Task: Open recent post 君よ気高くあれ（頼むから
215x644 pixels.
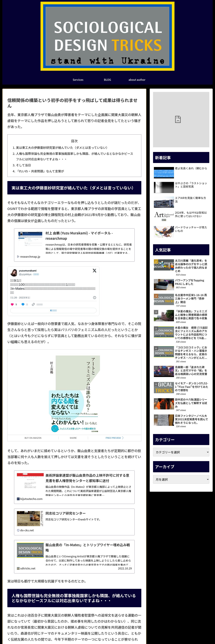Action: coord(191,168)
